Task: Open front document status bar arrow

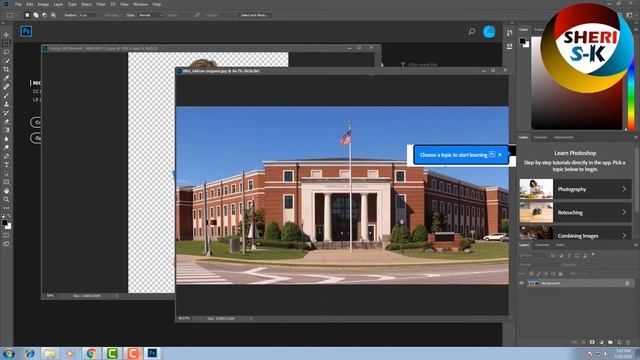Action: click(x=251, y=318)
